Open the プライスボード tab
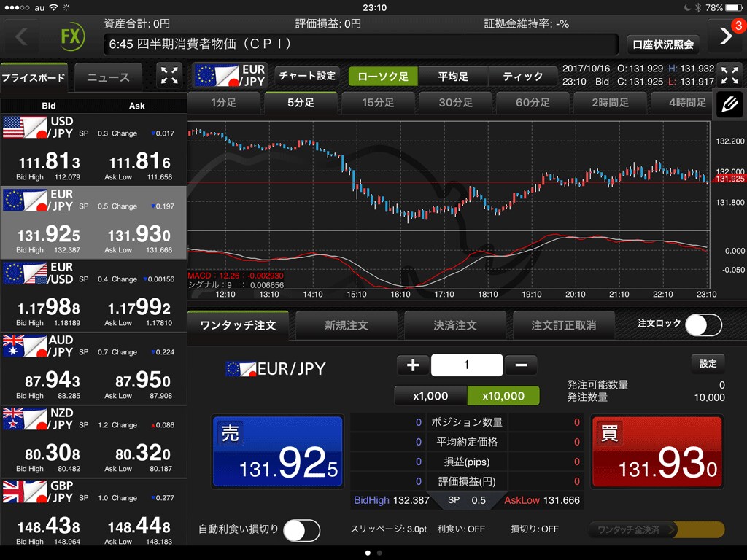Viewport: 747px width, 560px height. (34, 77)
